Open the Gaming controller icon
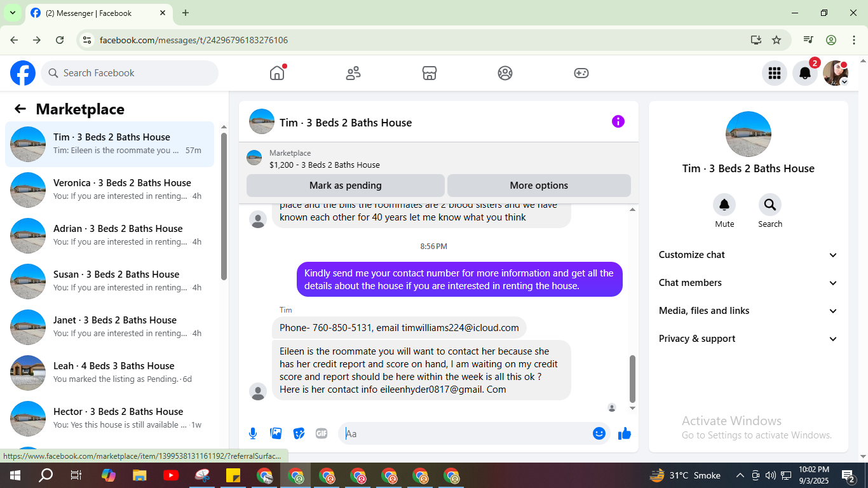The image size is (868, 488). tap(581, 73)
